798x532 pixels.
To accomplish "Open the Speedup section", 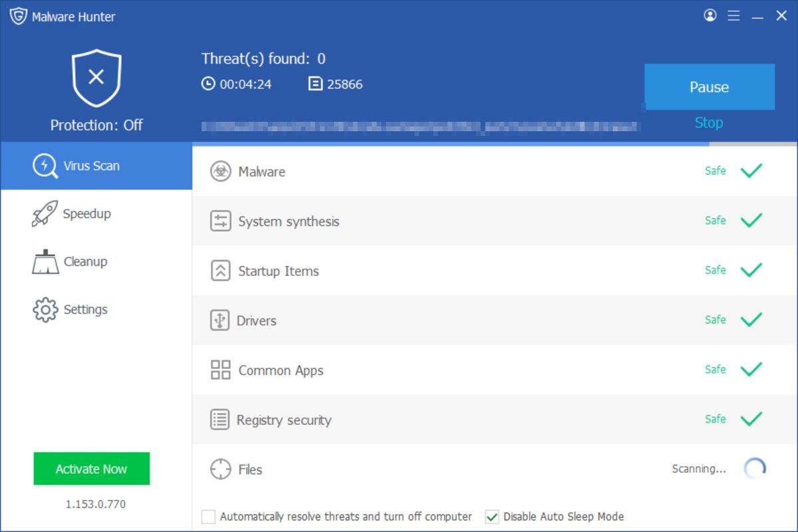I will click(96, 213).
